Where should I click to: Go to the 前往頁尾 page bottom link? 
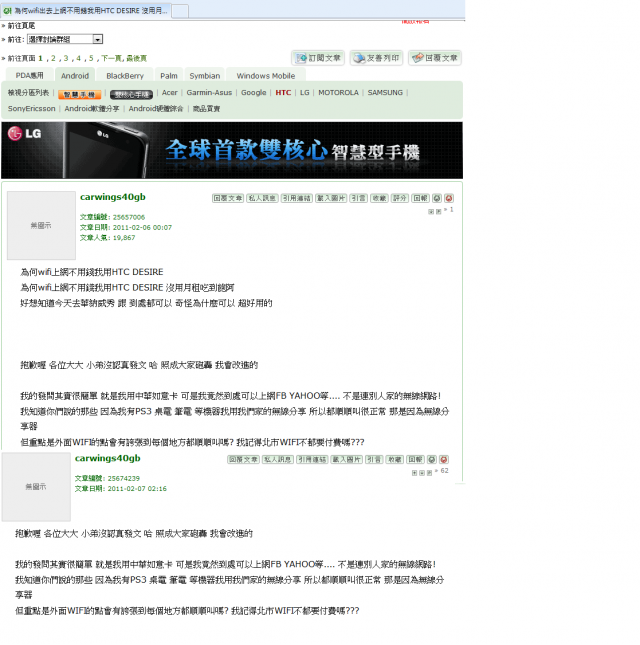[21, 26]
